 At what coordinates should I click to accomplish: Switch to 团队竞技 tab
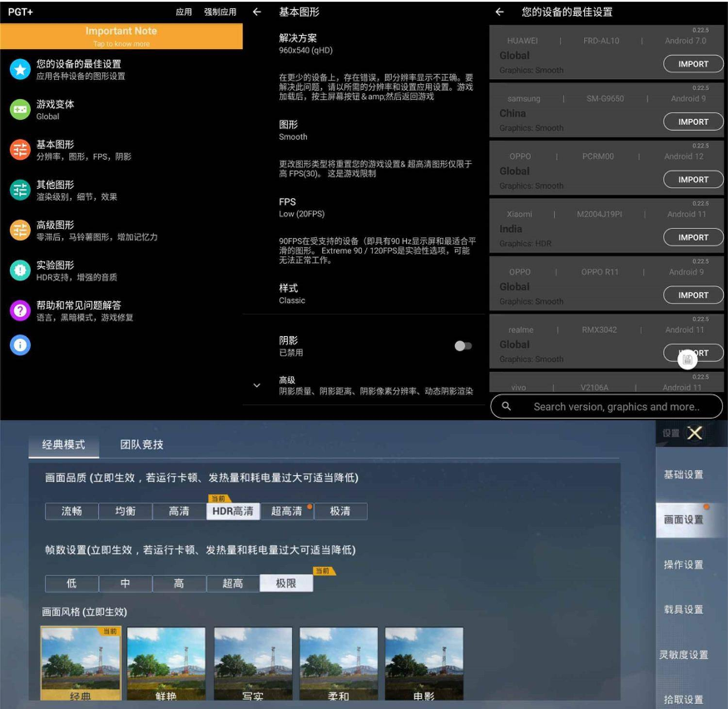141,445
